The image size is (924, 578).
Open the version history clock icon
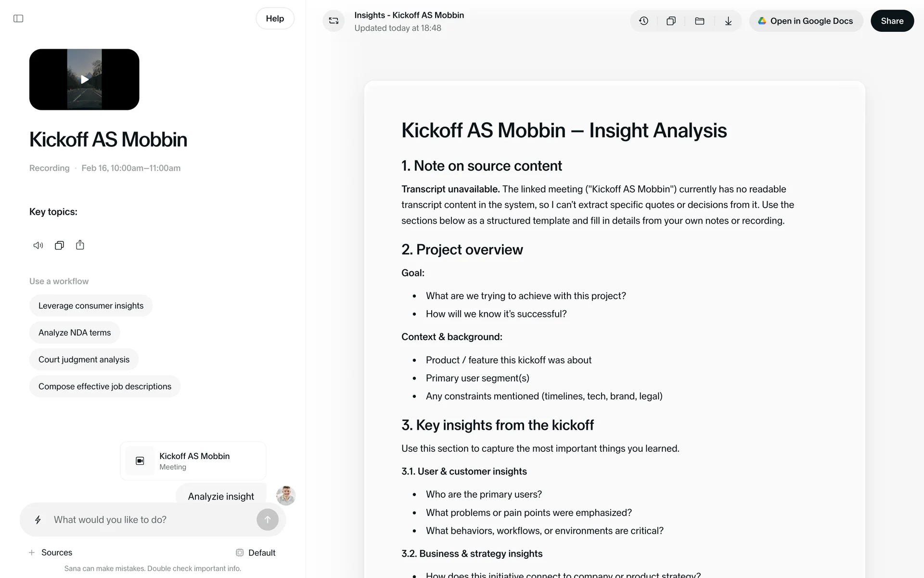click(x=643, y=21)
